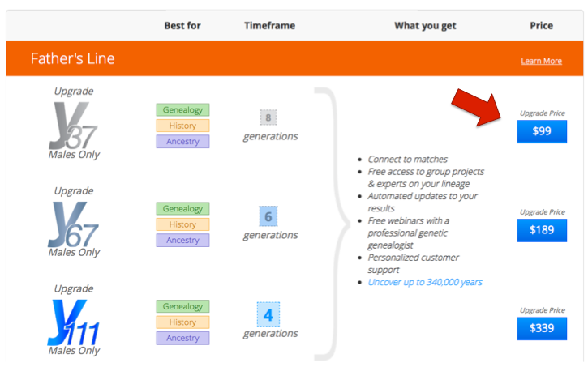Open the Learn More link

pyautogui.click(x=541, y=61)
